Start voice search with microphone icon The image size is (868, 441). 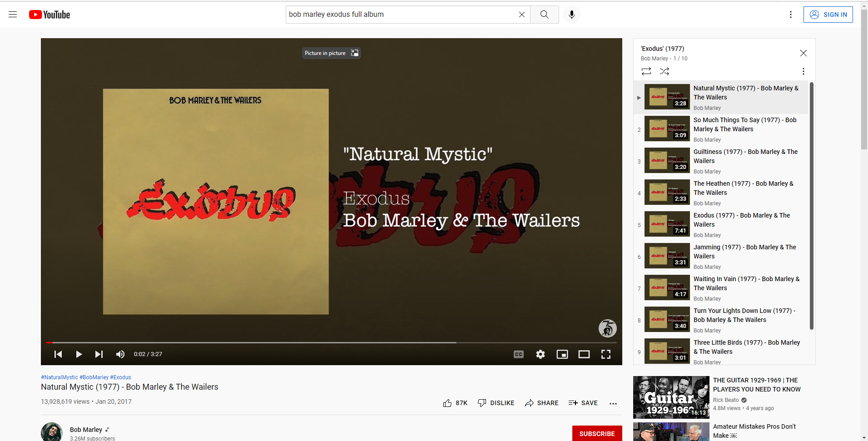571,15
